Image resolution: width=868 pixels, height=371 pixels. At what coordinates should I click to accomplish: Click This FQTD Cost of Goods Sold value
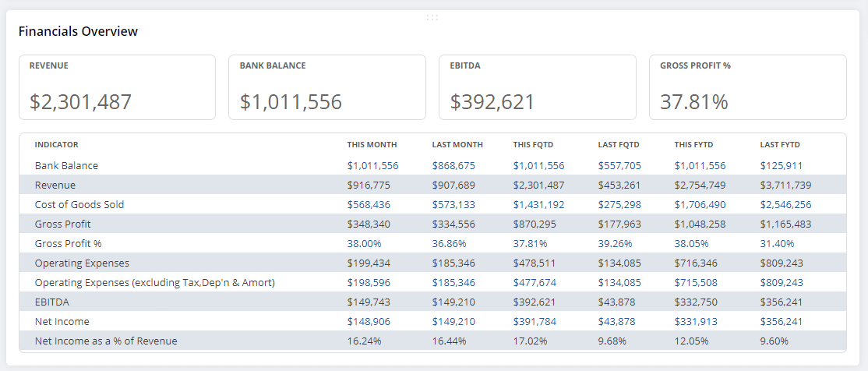[538, 205]
